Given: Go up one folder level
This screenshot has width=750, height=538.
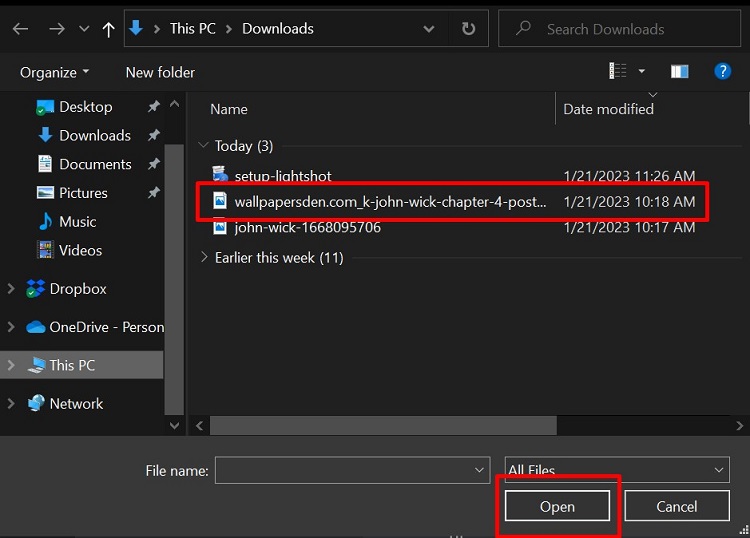Looking at the screenshot, I should (x=108, y=29).
